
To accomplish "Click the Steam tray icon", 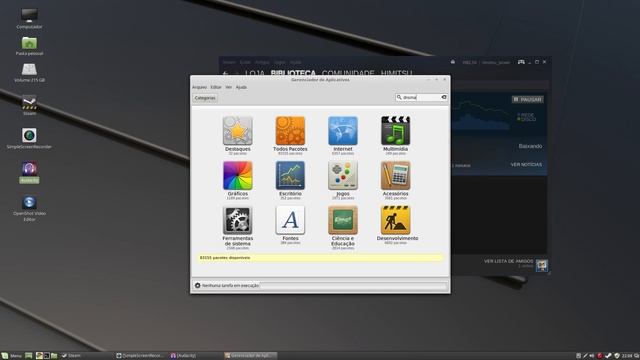I will [608, 356].
